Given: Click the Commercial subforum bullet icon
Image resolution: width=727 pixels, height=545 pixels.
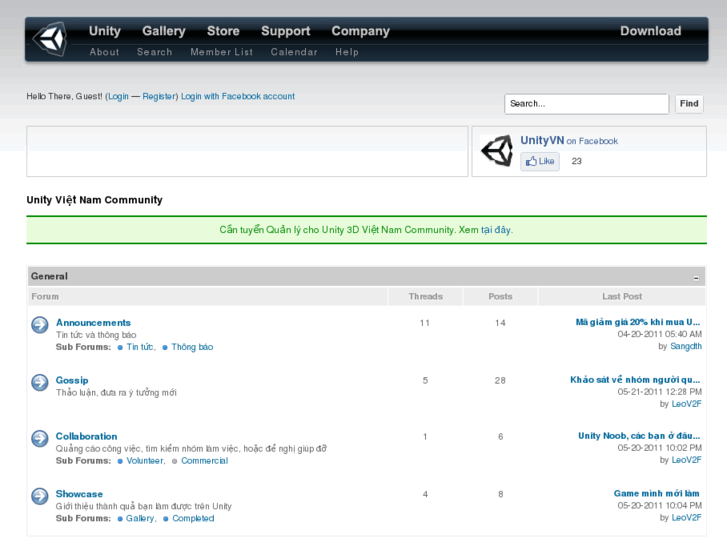Looking at the screenshot, I should tap(174, 461).
